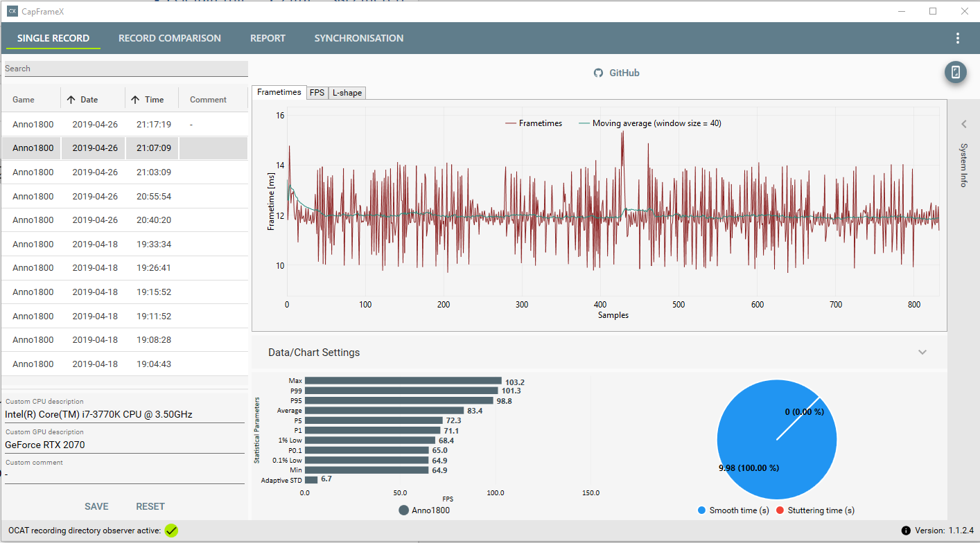Select the record from 19:33:34

click(125, 244)
